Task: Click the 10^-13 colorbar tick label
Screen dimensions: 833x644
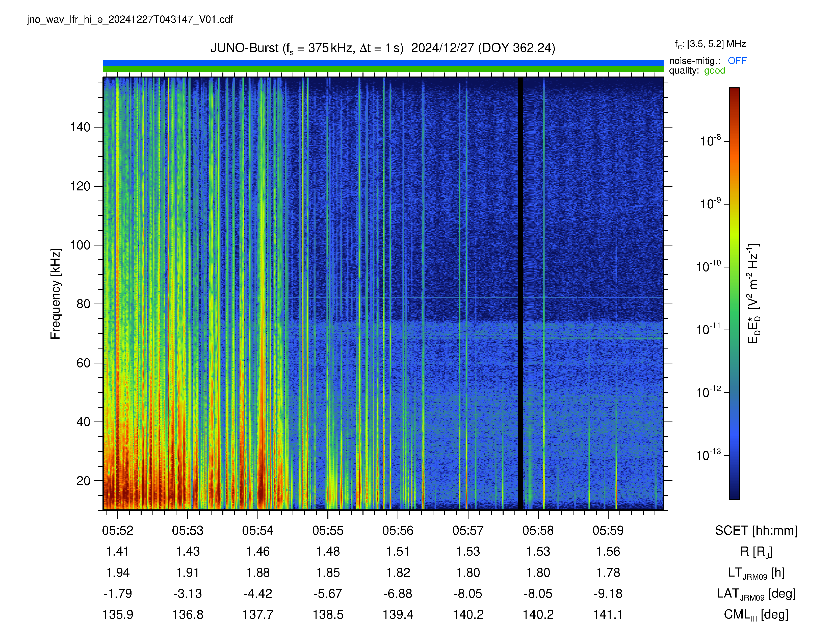Action: [x=708, y=455]
